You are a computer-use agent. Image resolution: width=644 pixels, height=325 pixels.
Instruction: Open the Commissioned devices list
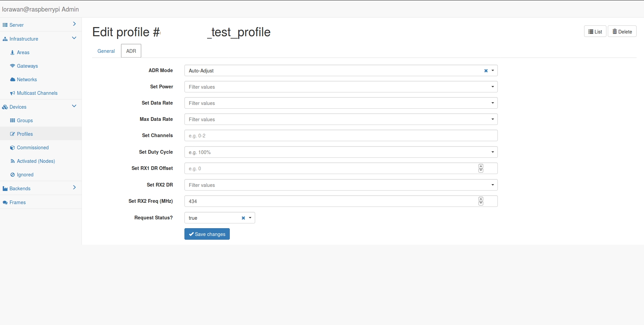click(33, 148)
